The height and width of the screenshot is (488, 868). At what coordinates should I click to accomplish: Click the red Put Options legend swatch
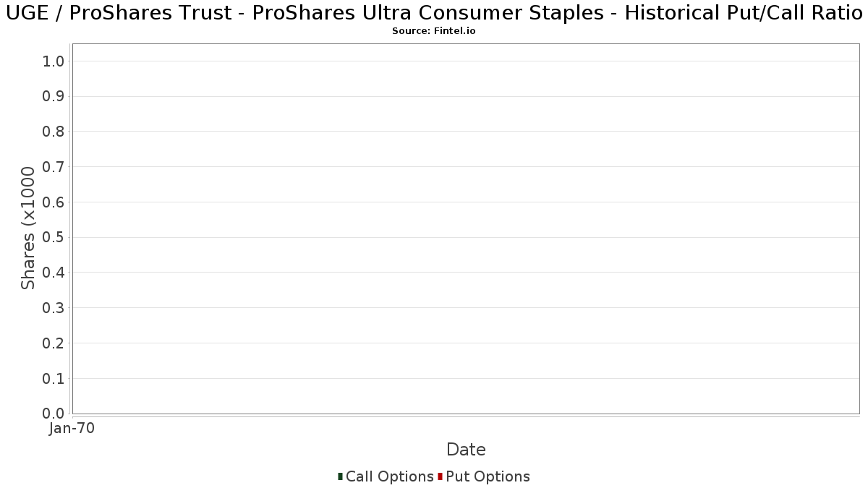tap(440, 476)
